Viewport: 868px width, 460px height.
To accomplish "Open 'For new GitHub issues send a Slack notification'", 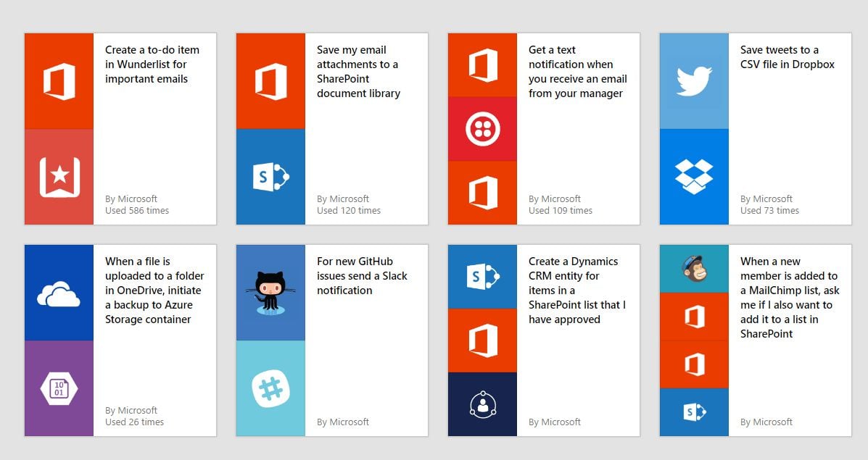I will [362, 276].
